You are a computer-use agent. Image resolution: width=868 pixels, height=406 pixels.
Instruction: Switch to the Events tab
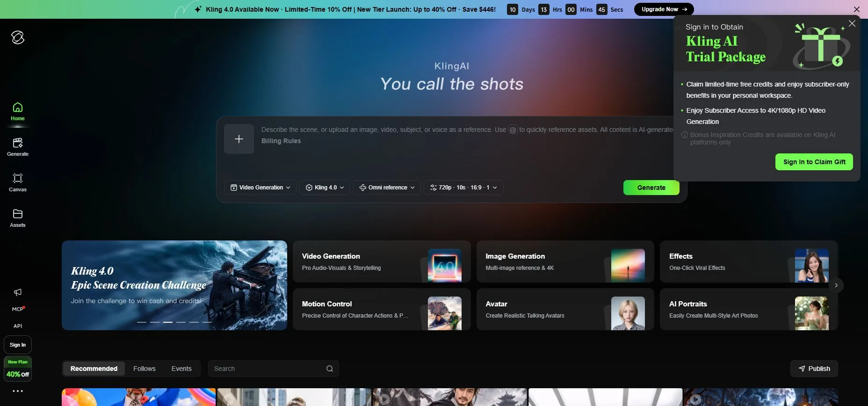pyautogui.click(x=181, y=369)
